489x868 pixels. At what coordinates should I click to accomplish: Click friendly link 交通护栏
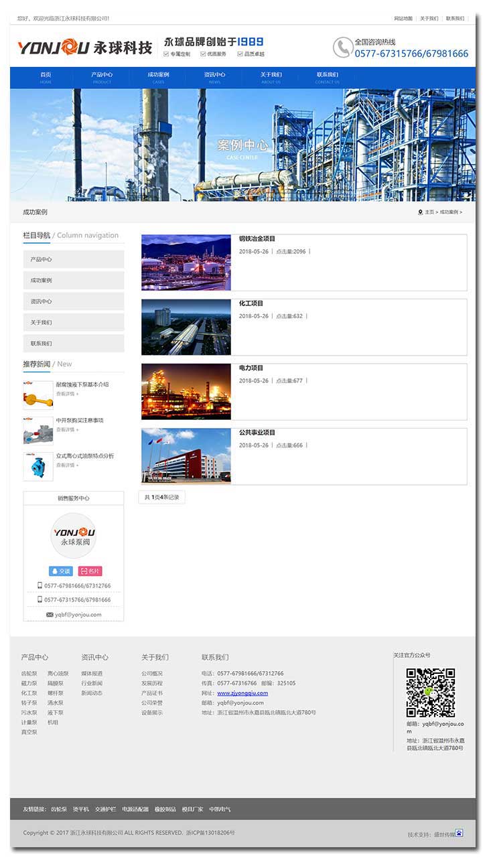(x=105, y=809)
